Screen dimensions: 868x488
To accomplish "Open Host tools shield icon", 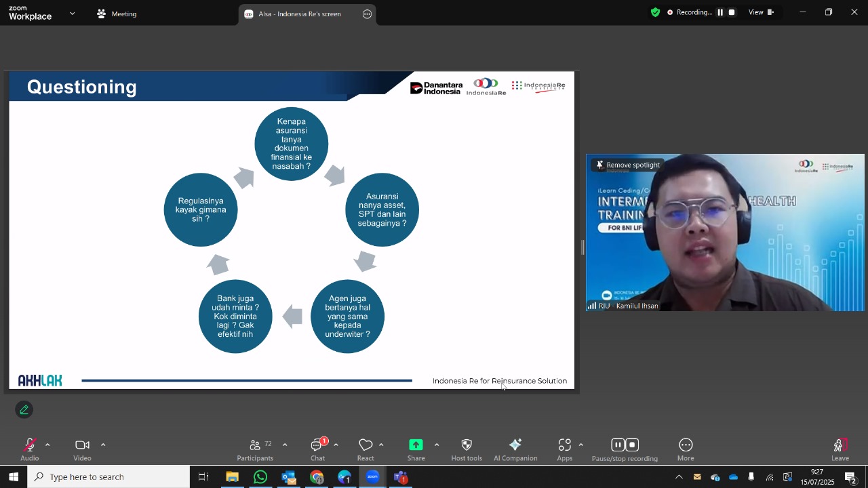I will (467, 445).
